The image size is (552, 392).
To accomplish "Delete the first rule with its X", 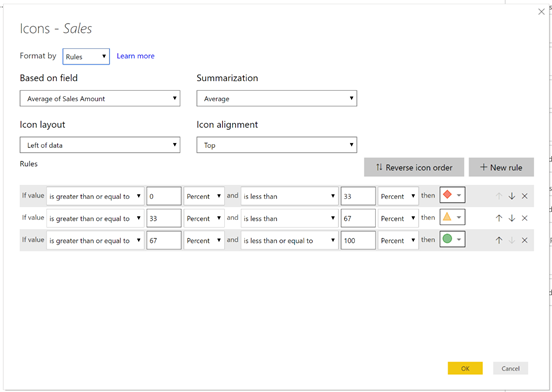I will (x=525, y=196).
